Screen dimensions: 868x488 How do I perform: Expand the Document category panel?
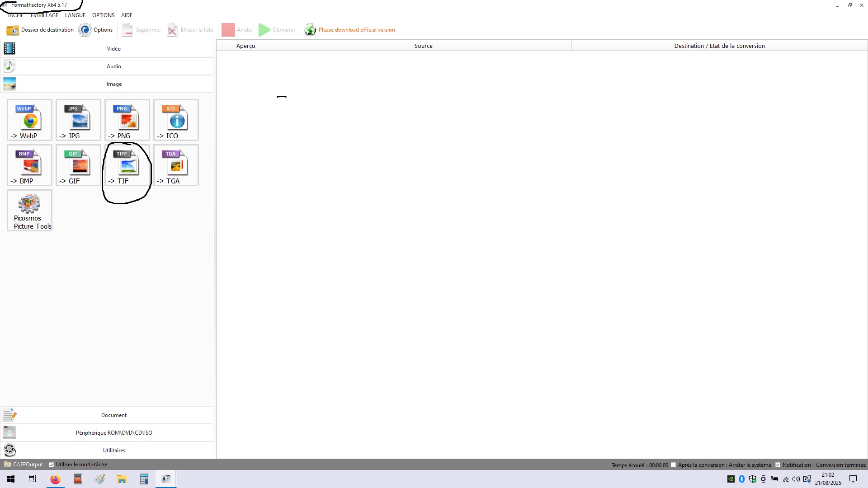point(107,415)
